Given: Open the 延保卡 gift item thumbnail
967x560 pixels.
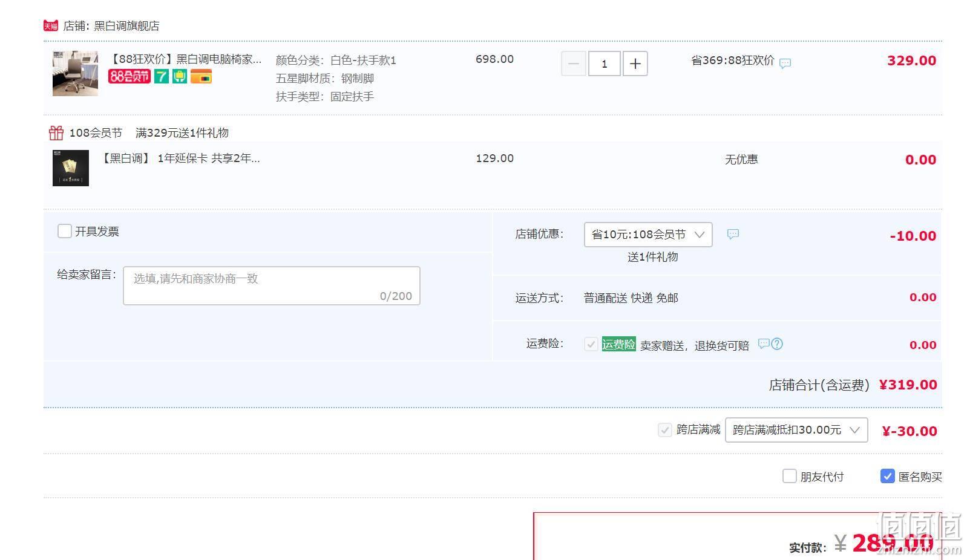Looking at the screenshot, I should 71,168.
